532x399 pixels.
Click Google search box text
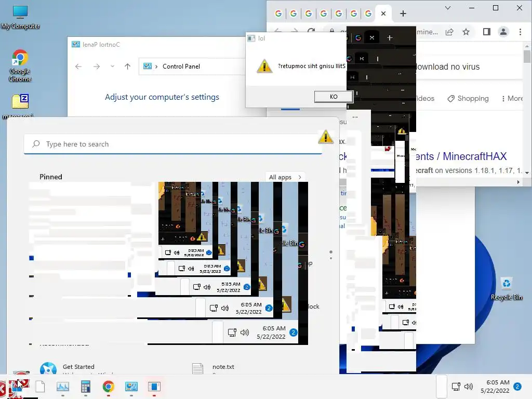point(448,67)
